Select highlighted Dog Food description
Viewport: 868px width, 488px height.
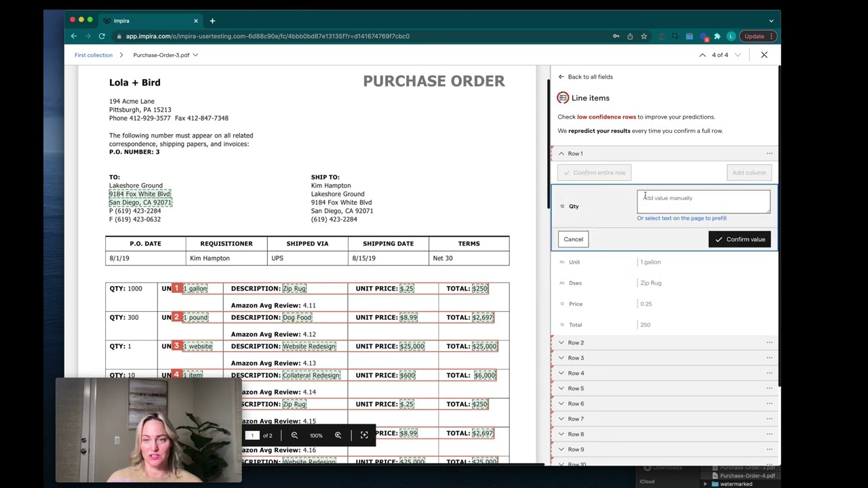pyautogui.click(x=297, y=317)
